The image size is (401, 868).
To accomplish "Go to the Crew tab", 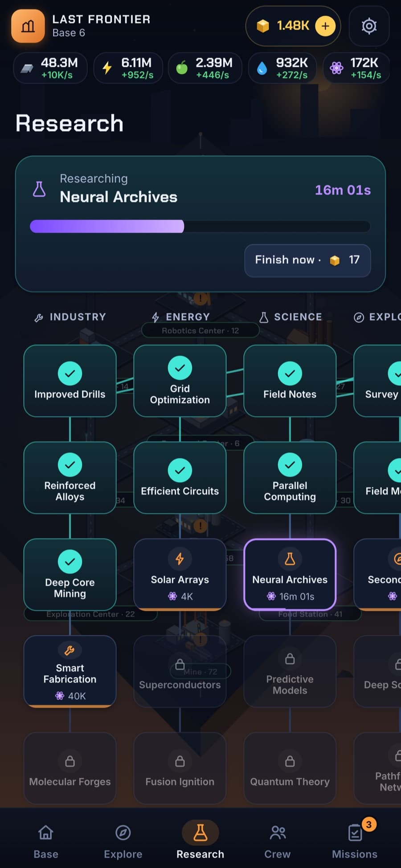I will tap(278, 841).
